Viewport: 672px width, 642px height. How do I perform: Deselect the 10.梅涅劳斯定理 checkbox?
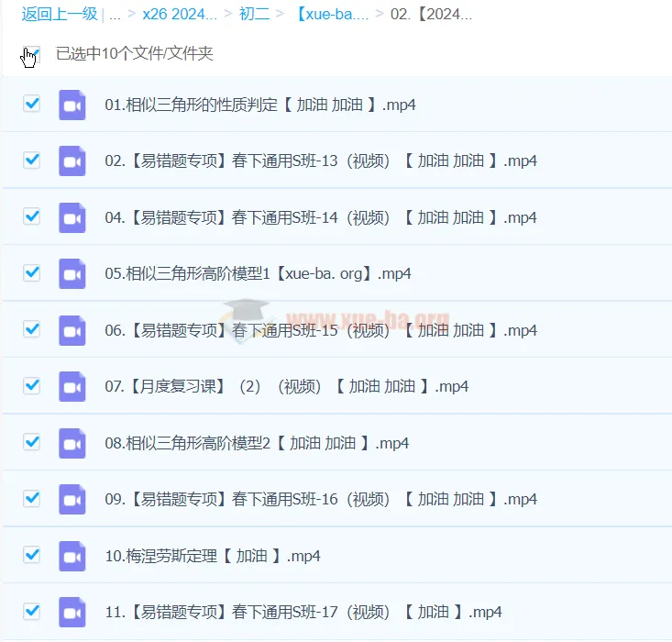32,555
